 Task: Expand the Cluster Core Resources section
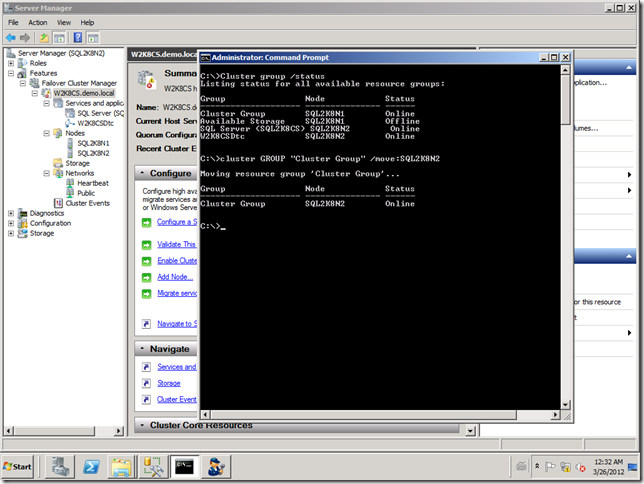point(142,425)
